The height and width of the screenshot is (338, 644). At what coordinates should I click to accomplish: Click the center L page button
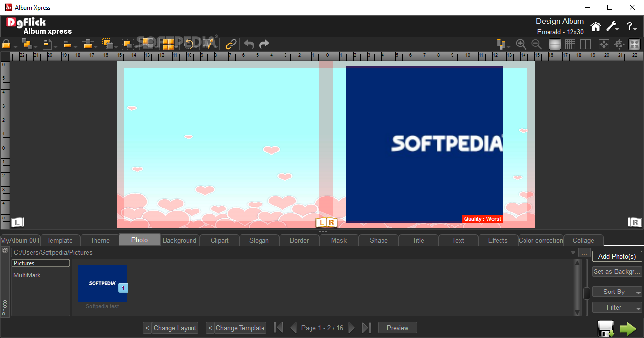click(321, 223)
